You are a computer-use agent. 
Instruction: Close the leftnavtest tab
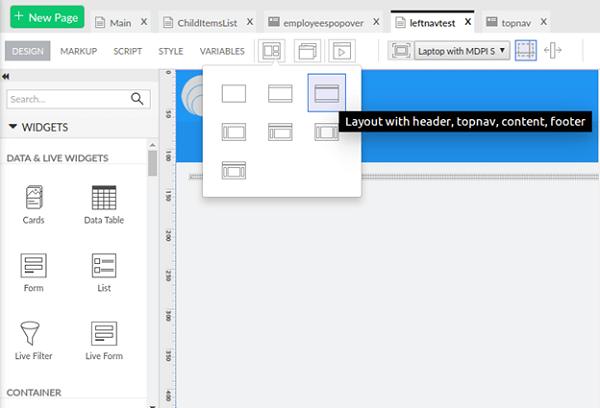(466, 21)
